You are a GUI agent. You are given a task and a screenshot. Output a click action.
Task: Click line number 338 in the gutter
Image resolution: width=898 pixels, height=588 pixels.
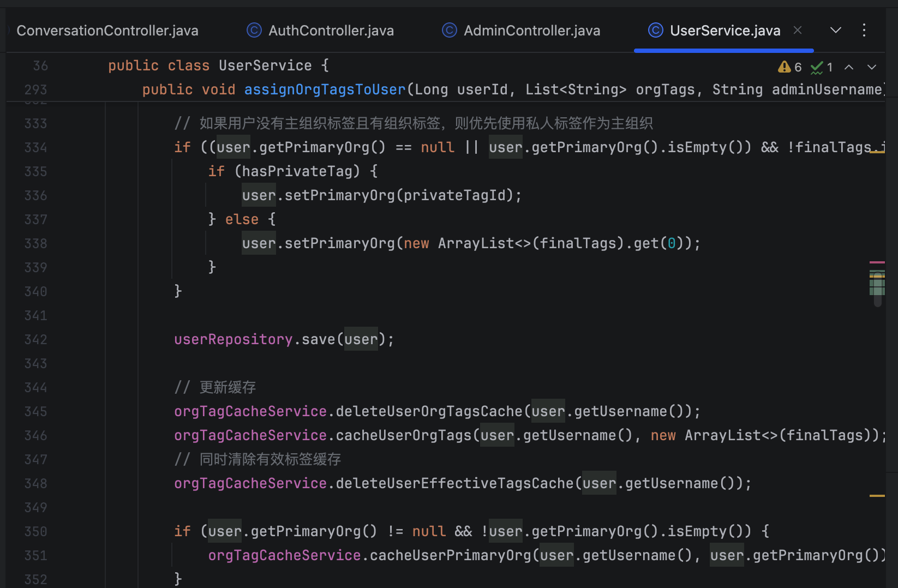pos(36,243)
